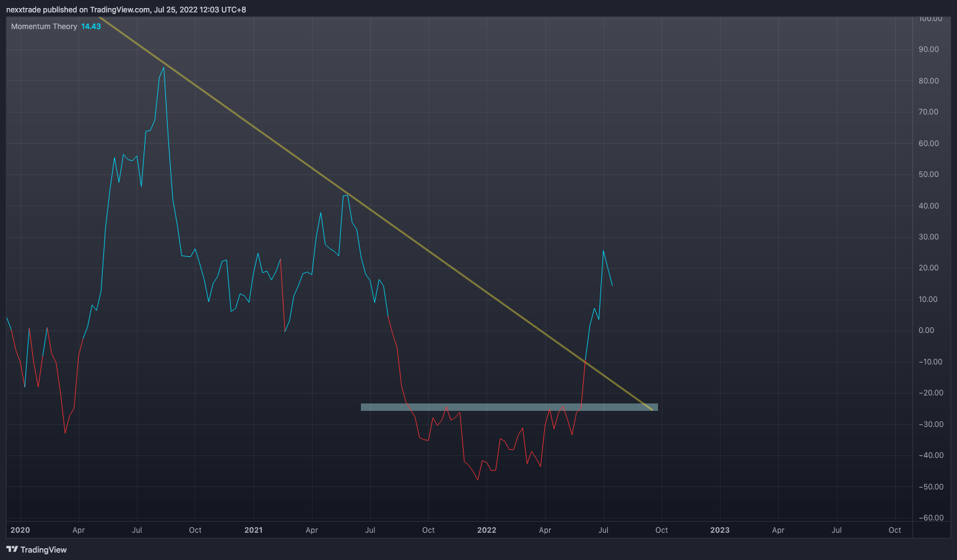This screenshot has width=957, height=560.
Task: Click the 50.00 price scale label
Action: [929, 174]
